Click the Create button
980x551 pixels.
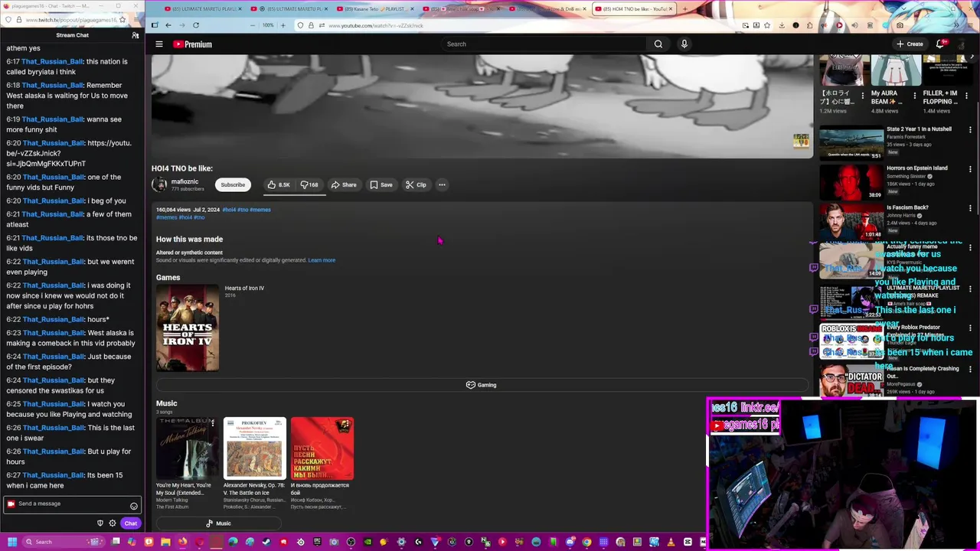click(x=910, y=44)
